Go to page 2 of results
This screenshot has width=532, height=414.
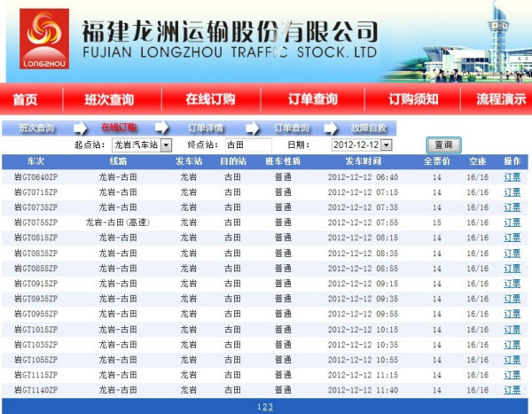pos(264,407)
